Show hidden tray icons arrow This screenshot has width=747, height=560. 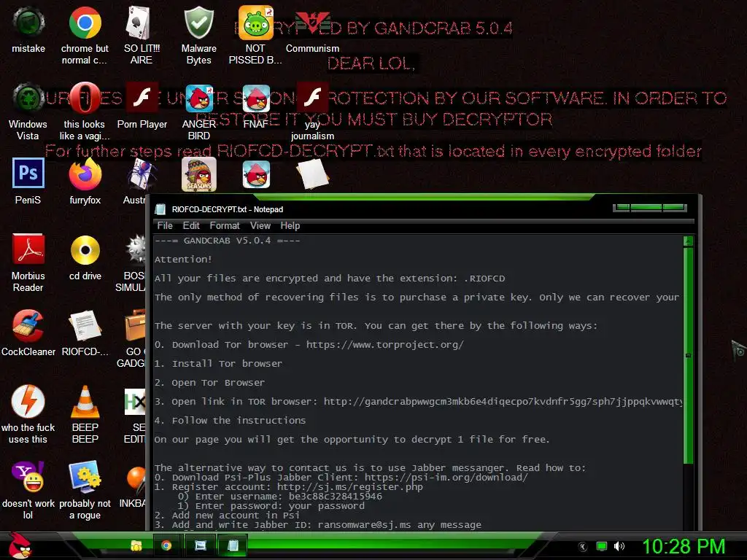click(583, 547)
